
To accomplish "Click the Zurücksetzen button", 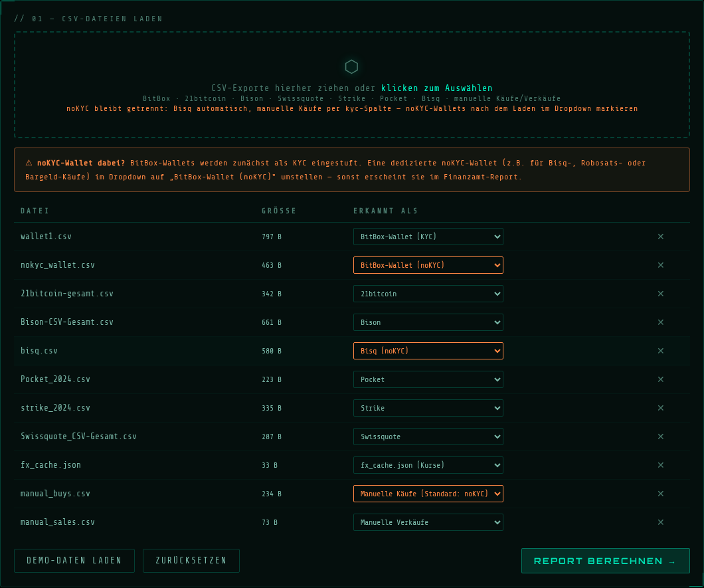I will click(x=191, y=561).
